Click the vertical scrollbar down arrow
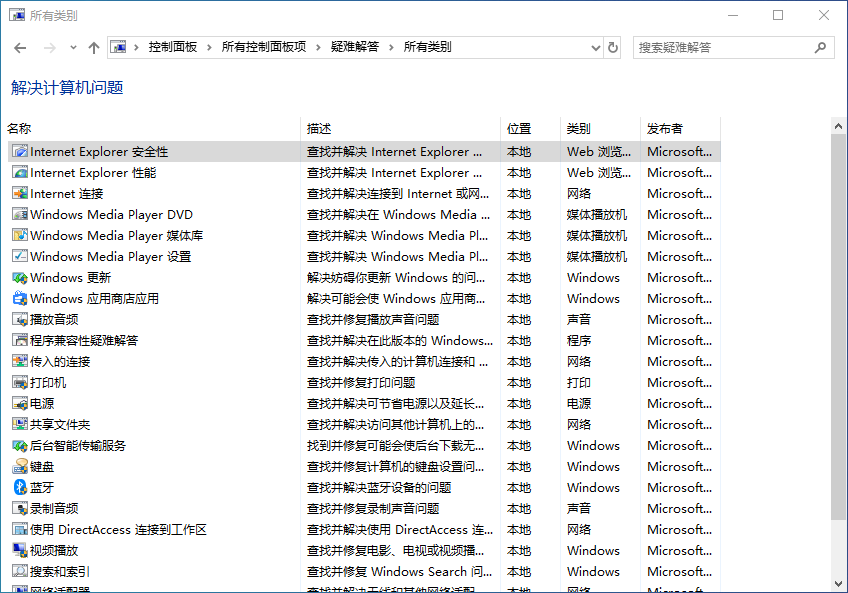848x593 pixels. [x=838, y=583]
